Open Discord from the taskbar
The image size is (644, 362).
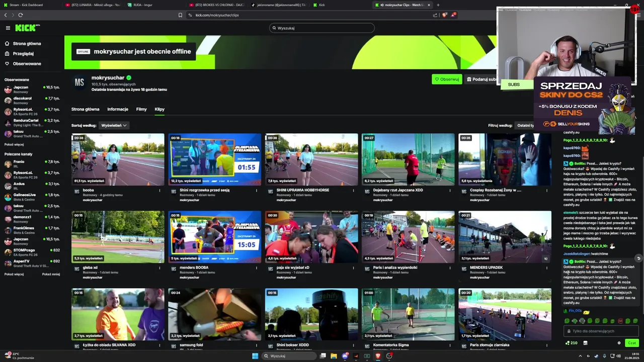(x=345, y=356)
